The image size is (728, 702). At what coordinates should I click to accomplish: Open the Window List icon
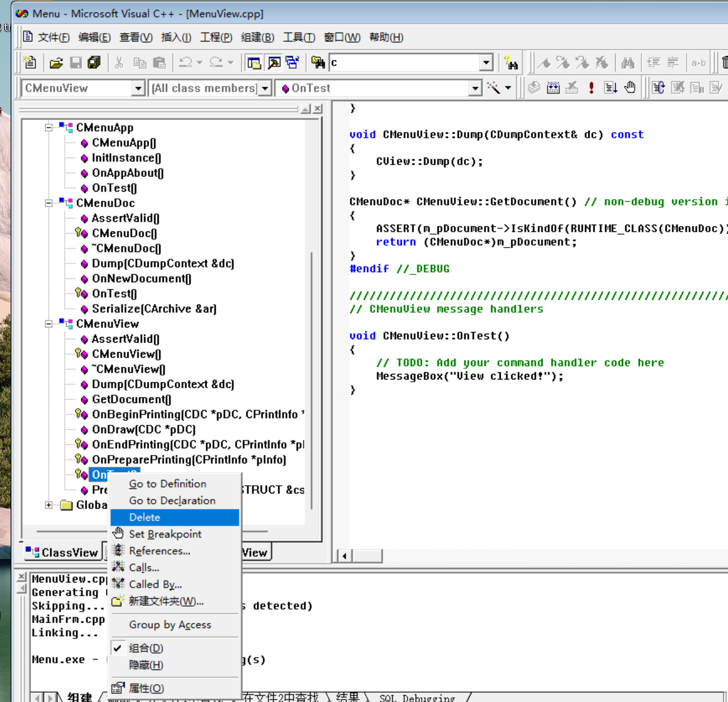coord(292,63)
